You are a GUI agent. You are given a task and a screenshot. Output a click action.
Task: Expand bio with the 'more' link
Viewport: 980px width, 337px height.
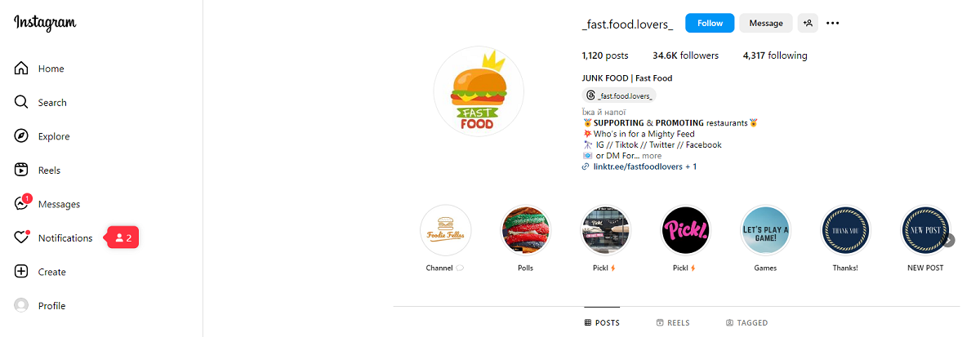(652, 156)
